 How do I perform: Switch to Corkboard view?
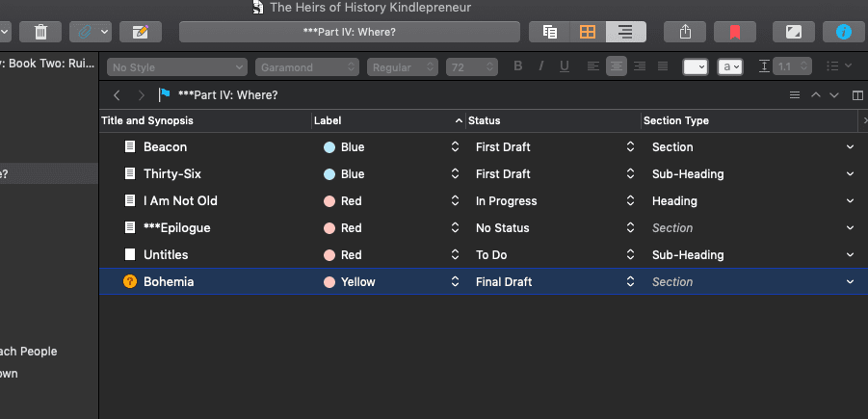point(588,32)
